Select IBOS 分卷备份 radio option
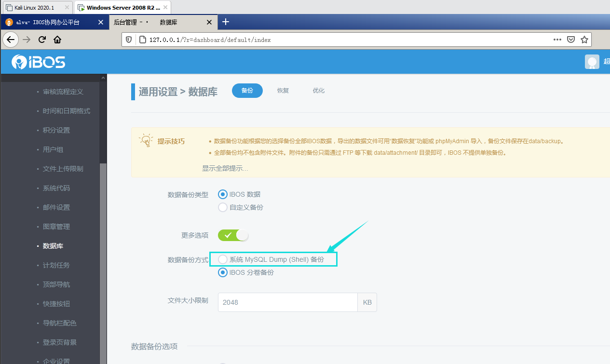 [x=222, y=272]
